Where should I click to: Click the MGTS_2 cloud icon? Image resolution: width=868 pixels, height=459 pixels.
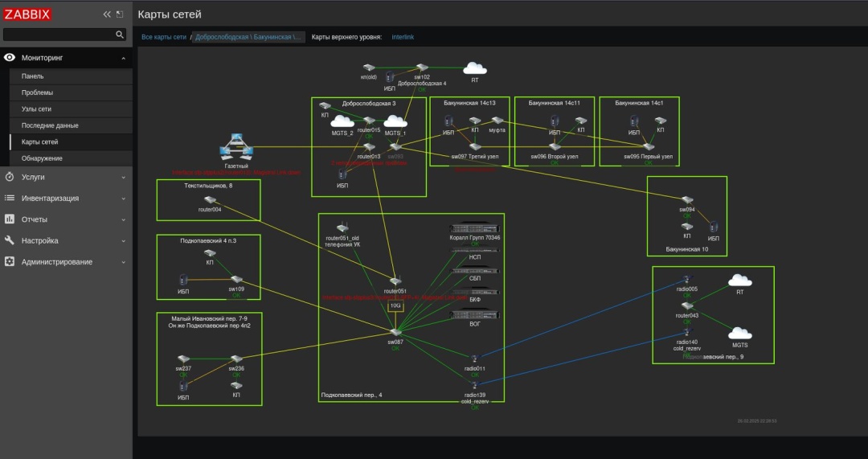pyautogui.click(x=343, y=122)
